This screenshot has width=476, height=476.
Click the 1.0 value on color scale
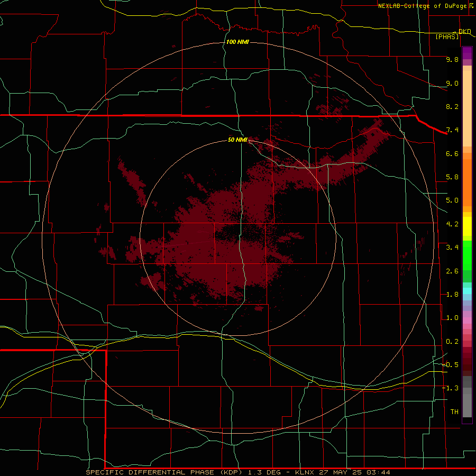tap(452, 318)
